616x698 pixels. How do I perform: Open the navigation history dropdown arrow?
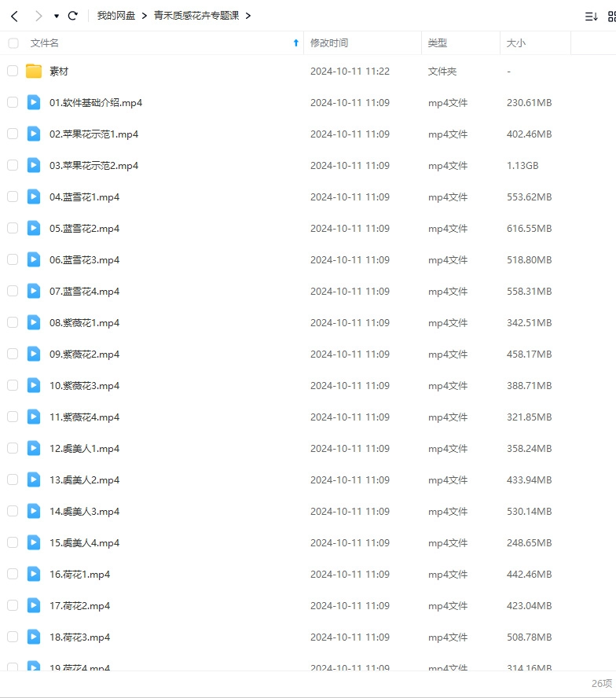pyautogui.click(x=57, y=16)
